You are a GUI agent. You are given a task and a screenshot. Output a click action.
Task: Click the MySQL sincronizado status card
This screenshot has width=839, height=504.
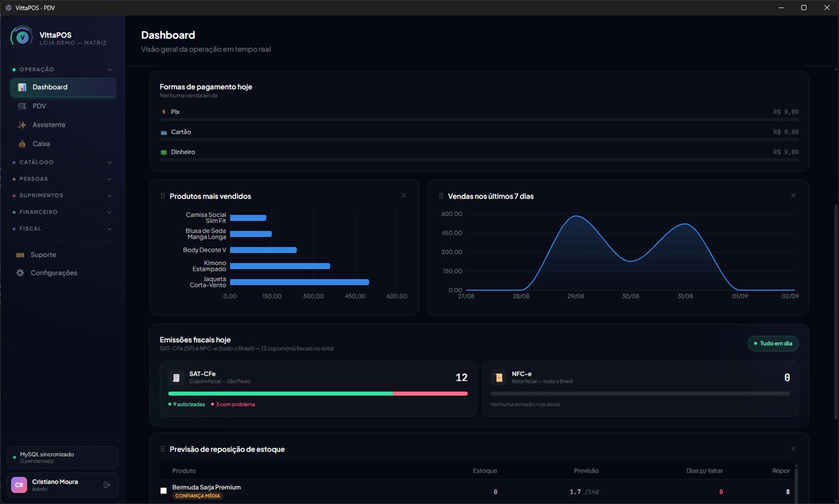pos(62,457)
